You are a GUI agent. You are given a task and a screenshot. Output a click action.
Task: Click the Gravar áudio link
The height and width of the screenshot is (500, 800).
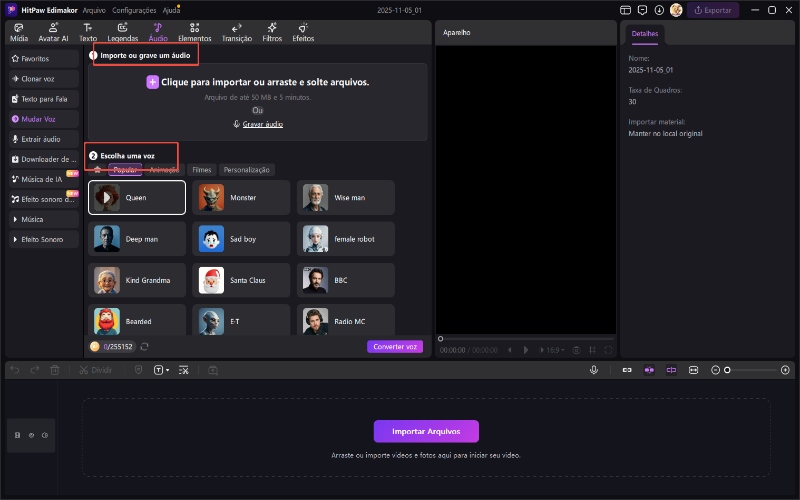click(258, 124)
